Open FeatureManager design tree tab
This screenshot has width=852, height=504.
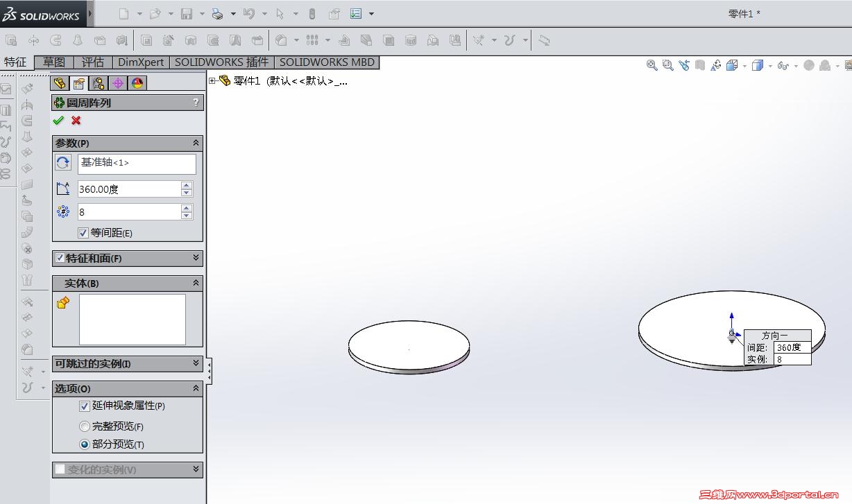[x=60, y=83]
